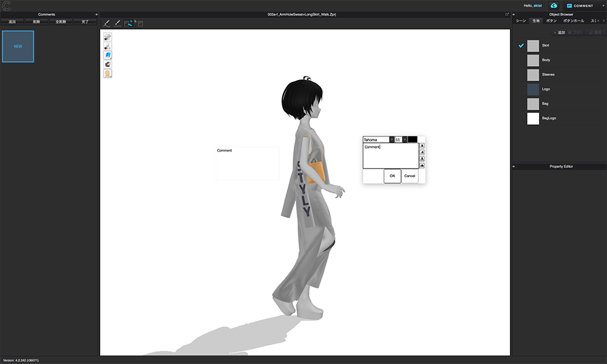This screenshot has height=364, width=607.
Task: Select the rectangle comment box tool
Action: tap(140, 23)
